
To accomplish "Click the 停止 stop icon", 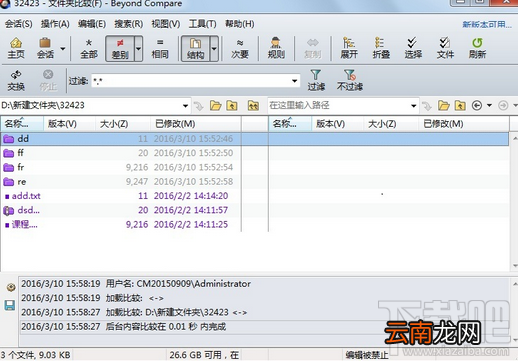I will point(48,80).
